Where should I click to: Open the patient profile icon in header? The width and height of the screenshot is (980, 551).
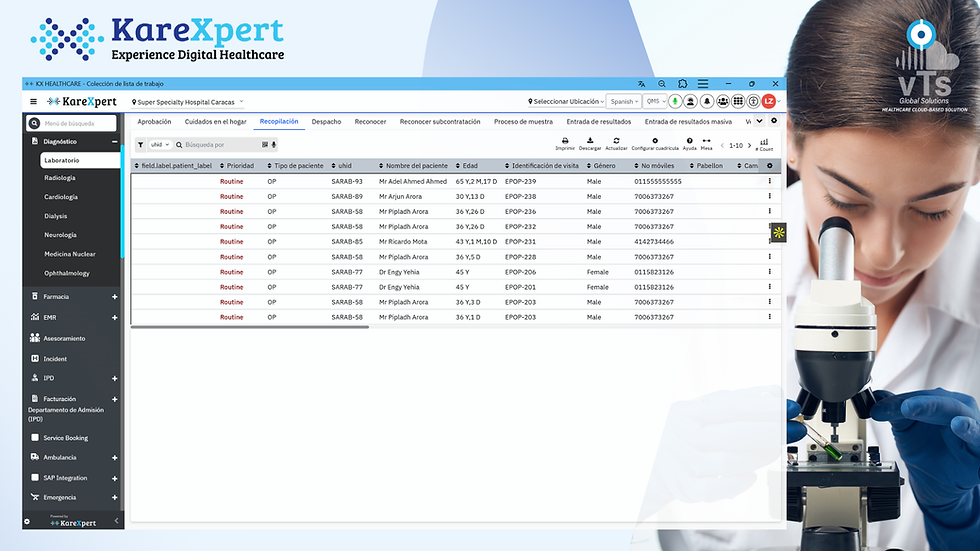pos(691,101)
